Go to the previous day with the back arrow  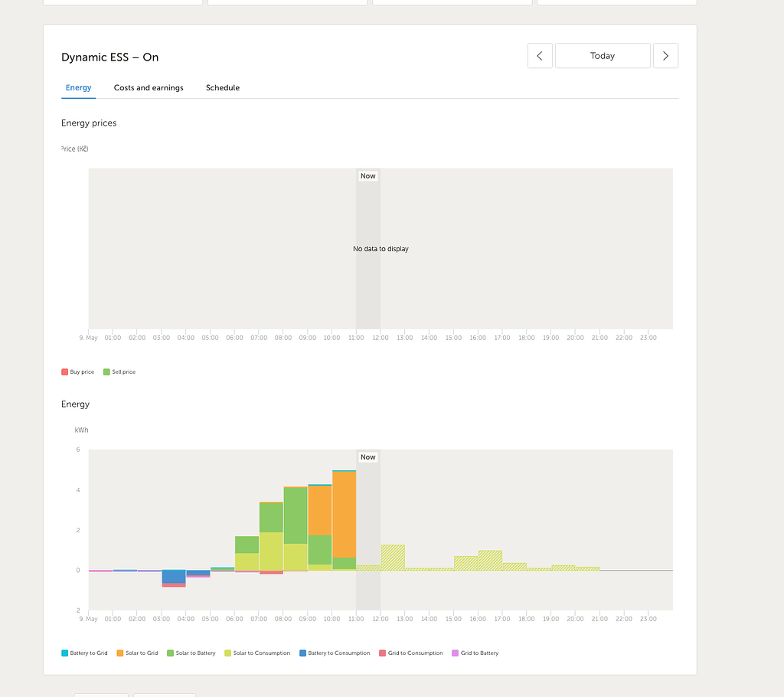click(540, 55)
